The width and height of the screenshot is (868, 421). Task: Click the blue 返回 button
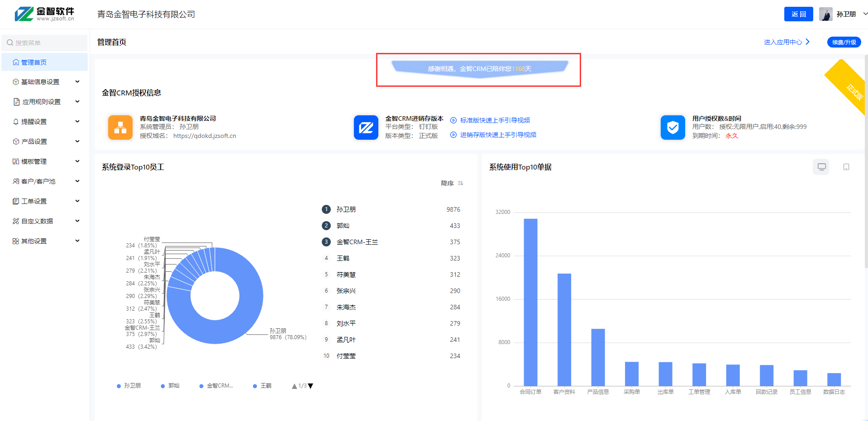point(798,14)
